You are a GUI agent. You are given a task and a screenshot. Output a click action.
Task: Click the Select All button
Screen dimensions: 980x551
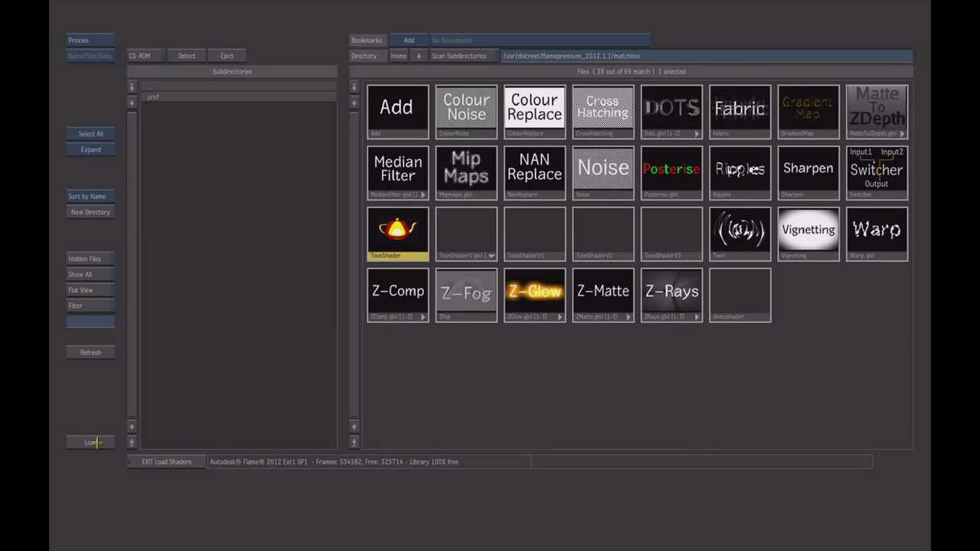tap(90, 134)
